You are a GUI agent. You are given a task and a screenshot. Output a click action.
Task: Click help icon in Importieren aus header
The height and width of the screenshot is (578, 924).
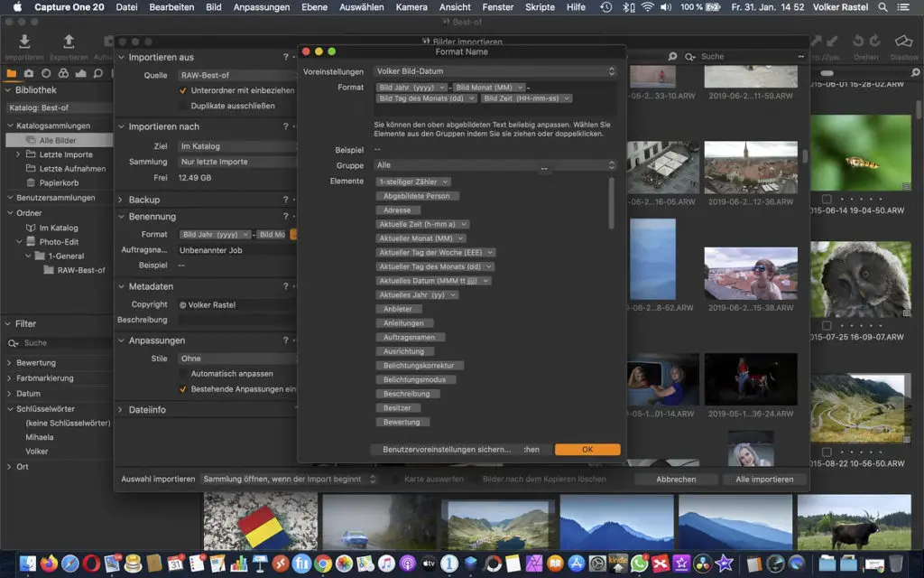point(286,57)
